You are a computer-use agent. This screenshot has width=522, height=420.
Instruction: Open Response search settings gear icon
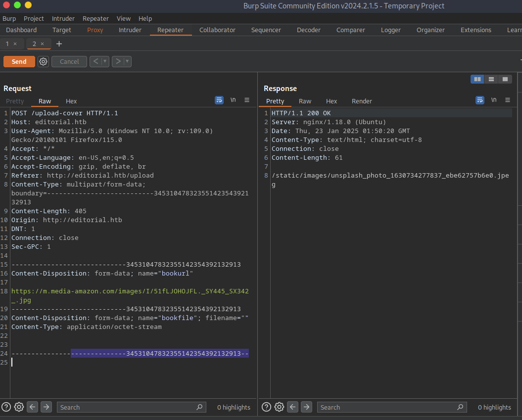(x=279, y=407)
